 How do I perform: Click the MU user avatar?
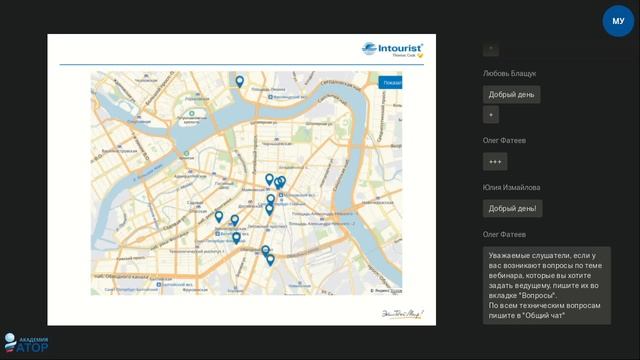[618, 21]
